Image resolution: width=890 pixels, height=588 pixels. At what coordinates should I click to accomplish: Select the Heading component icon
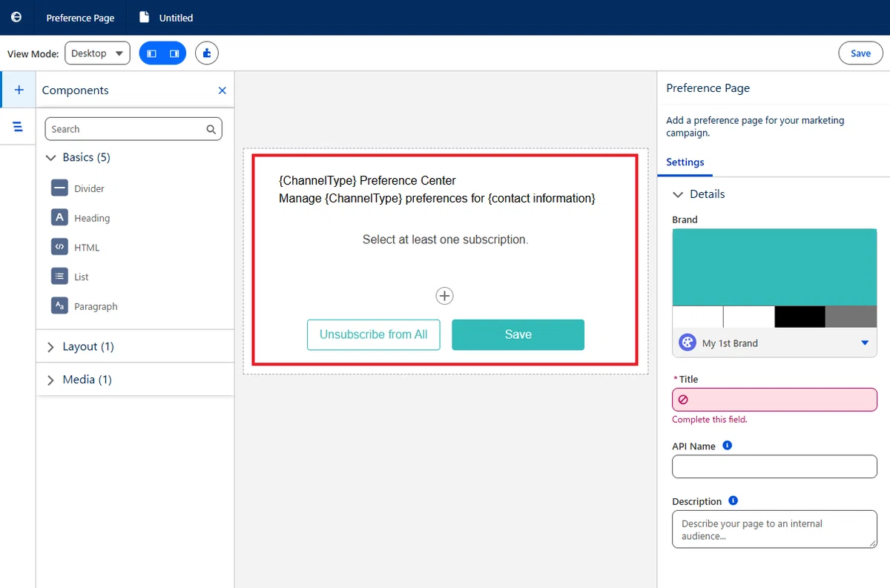pos(59,218)
